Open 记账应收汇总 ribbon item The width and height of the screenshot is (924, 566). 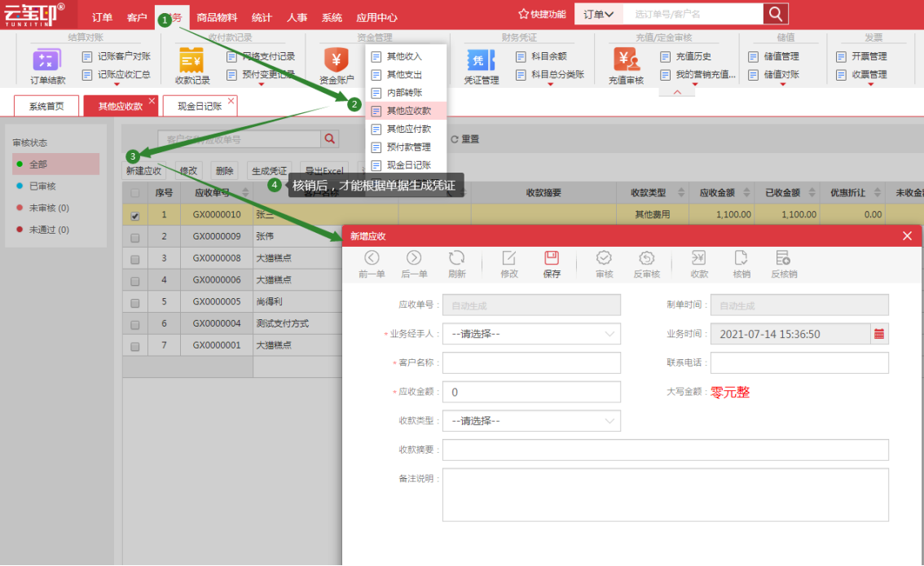pos(117,75)
